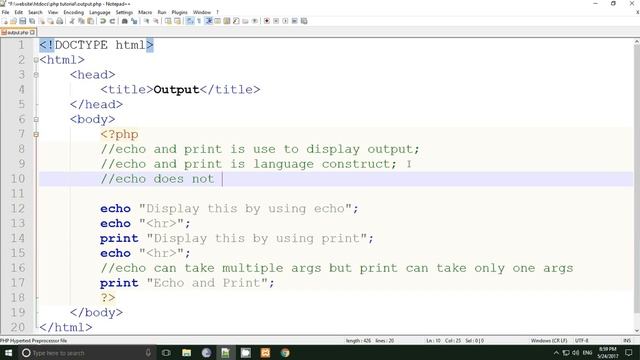This screenshot has width=640, height=360.
Task: Close current document using toolbar icon
Action: click(x=42, y=21)
